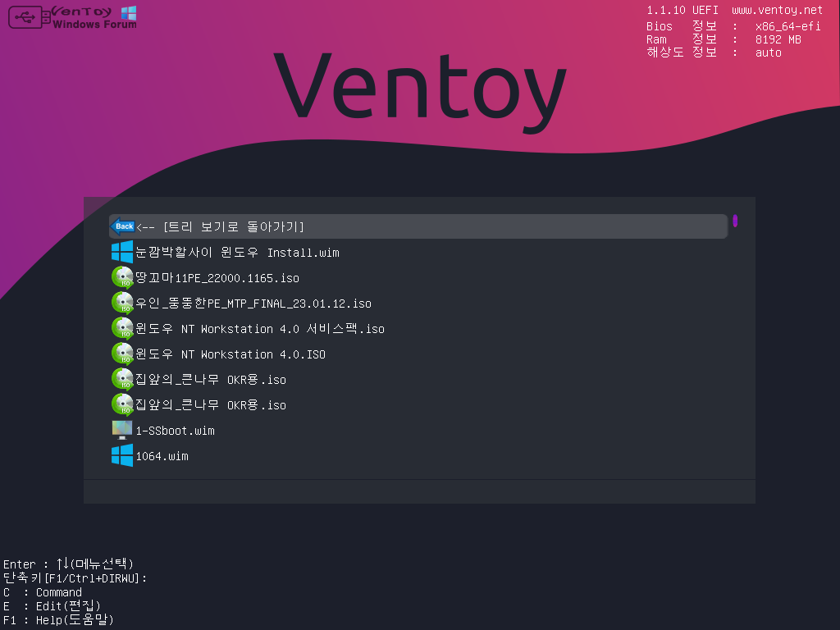The height and width of the screenshot is (630, 840).
Task: Click the purple scrollbar thumb of the menu
Action: 735,220
